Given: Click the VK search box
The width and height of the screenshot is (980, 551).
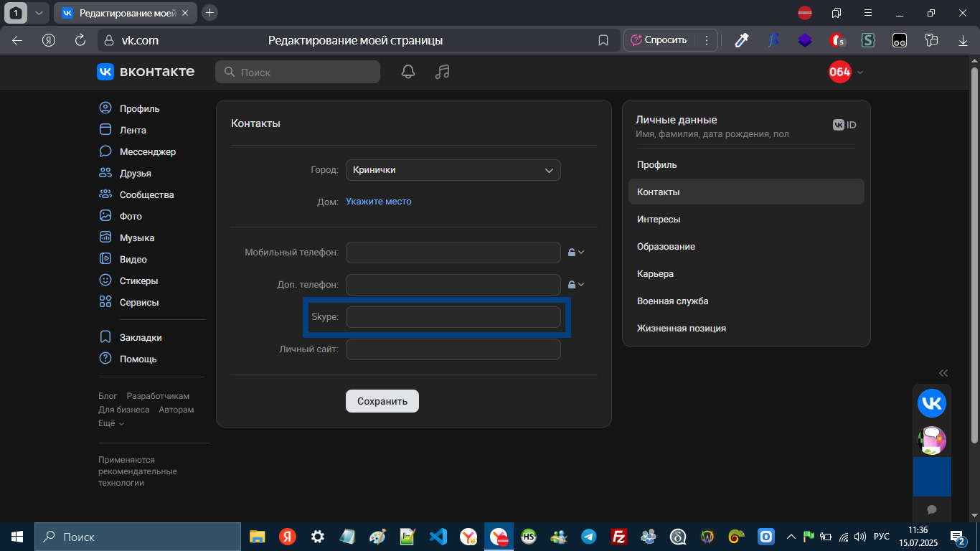Looking at the screenshot, I should (x=298, y=72).
